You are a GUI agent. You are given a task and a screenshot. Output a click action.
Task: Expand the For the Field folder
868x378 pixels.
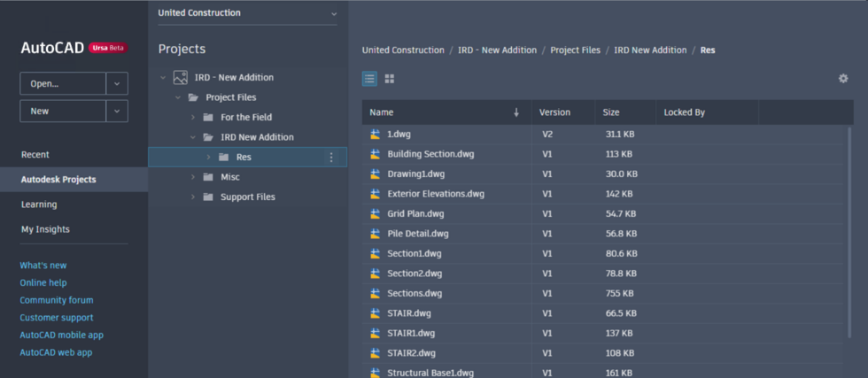(x=193, y=118)
